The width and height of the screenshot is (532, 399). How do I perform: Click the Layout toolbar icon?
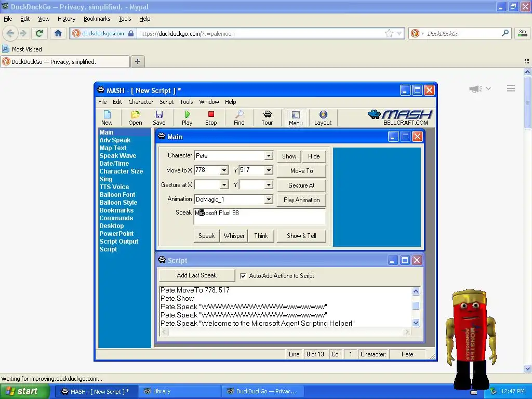click(323, 117)
